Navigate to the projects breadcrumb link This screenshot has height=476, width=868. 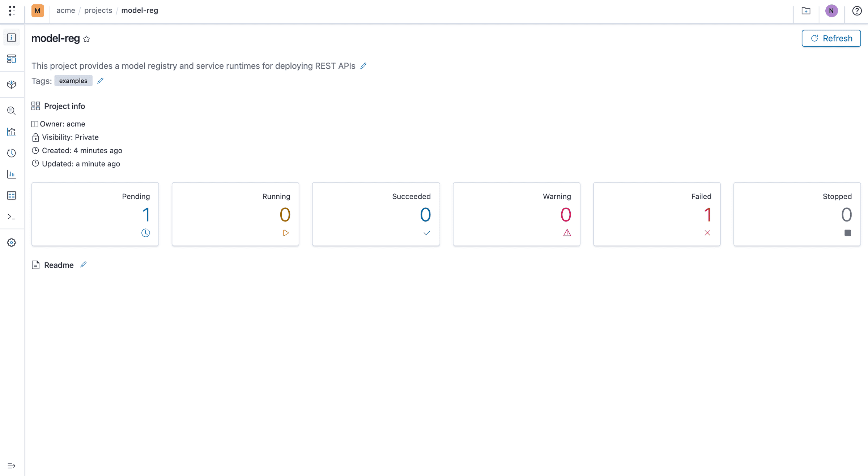[x=98, y=10]
